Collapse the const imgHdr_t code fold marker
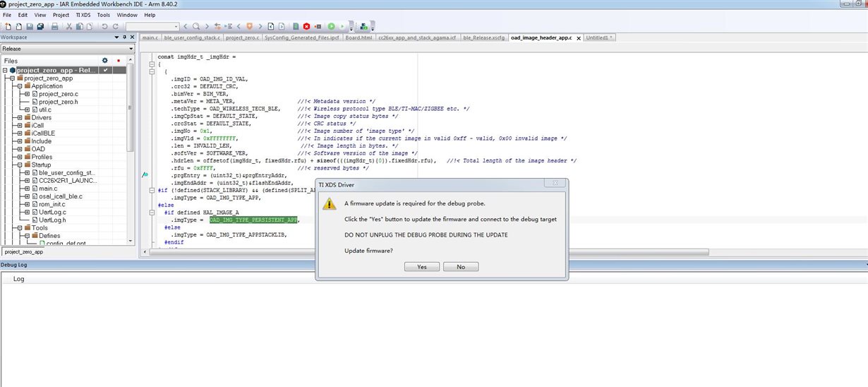868x387 pixels. [x=151, y=64]
